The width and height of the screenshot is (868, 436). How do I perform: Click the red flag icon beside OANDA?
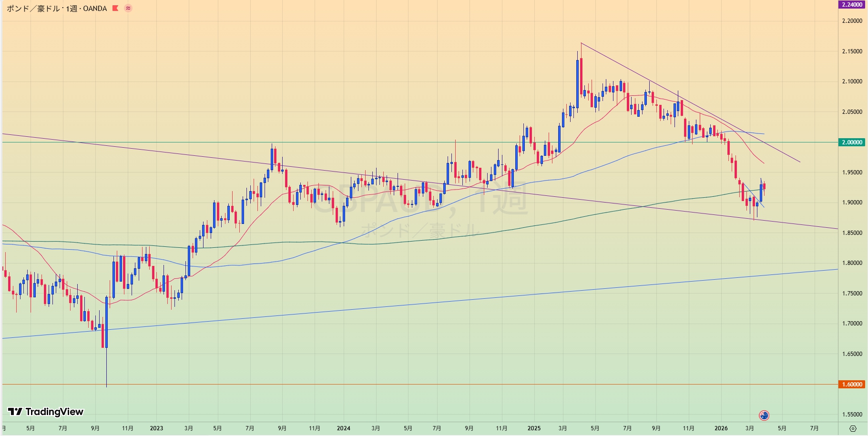115,8
